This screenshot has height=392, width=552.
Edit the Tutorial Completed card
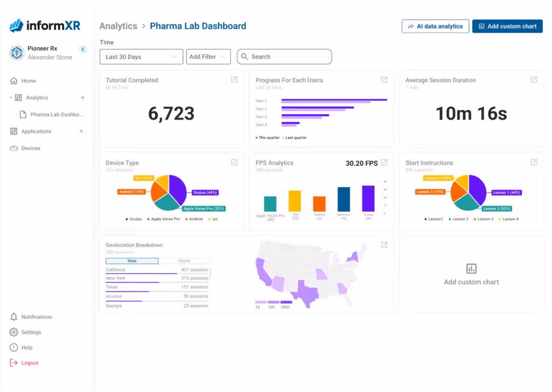click(x=234, y=80)
